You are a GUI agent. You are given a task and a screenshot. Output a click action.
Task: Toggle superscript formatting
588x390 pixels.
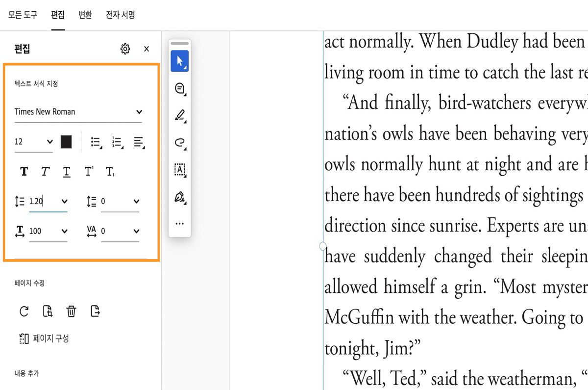click(89, 172)
